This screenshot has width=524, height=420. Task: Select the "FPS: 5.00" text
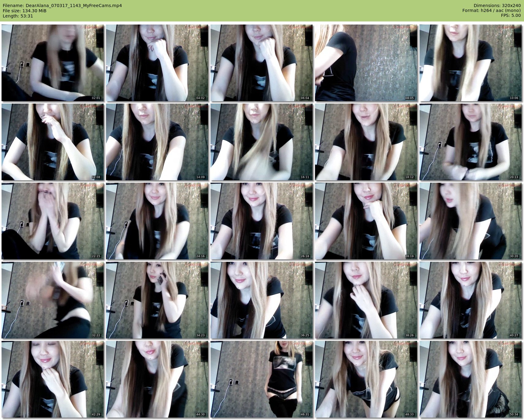pos(511,16)
